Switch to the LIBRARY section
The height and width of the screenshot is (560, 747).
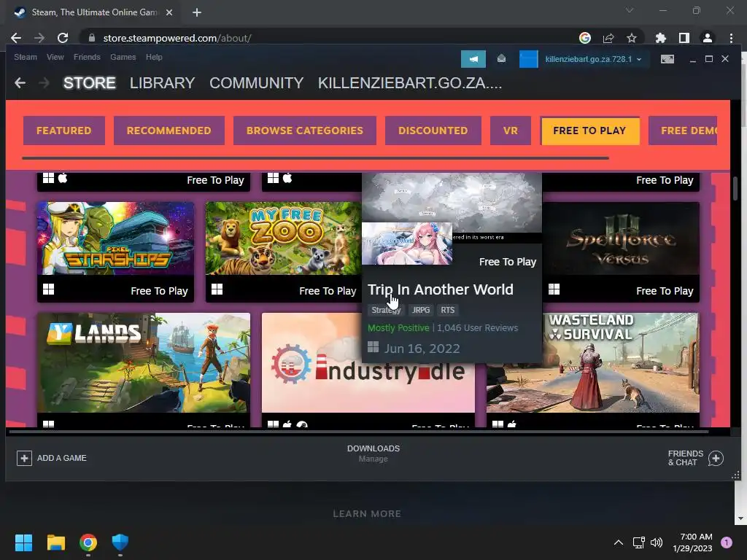162,83
